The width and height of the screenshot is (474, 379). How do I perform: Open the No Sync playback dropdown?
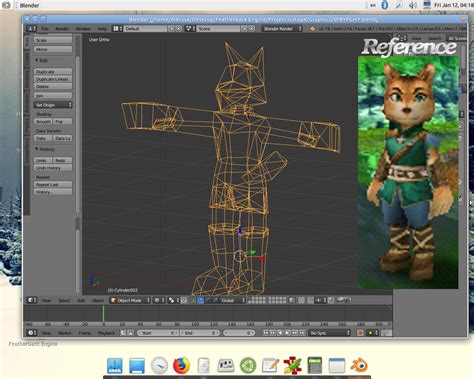click(x=329, y=333)
